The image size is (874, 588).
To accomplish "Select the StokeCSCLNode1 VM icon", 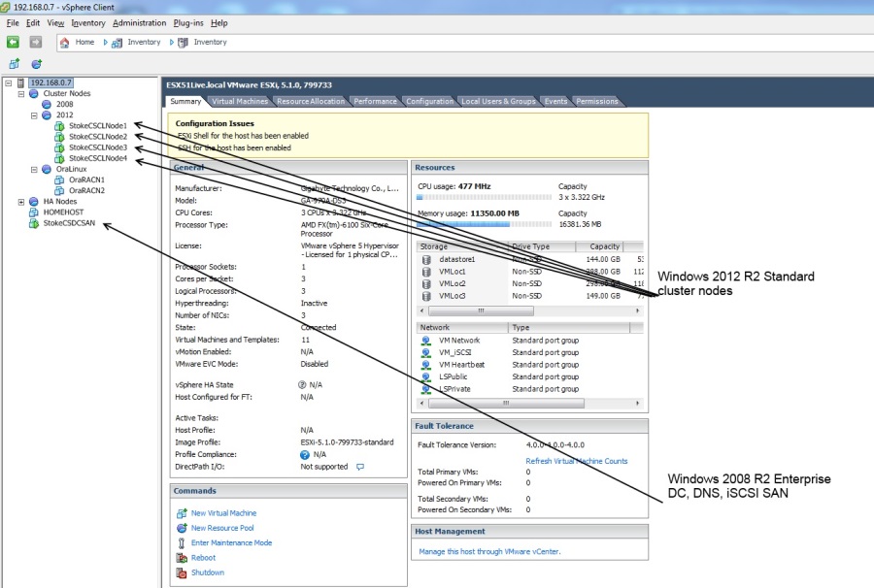I will pos(59,126).
